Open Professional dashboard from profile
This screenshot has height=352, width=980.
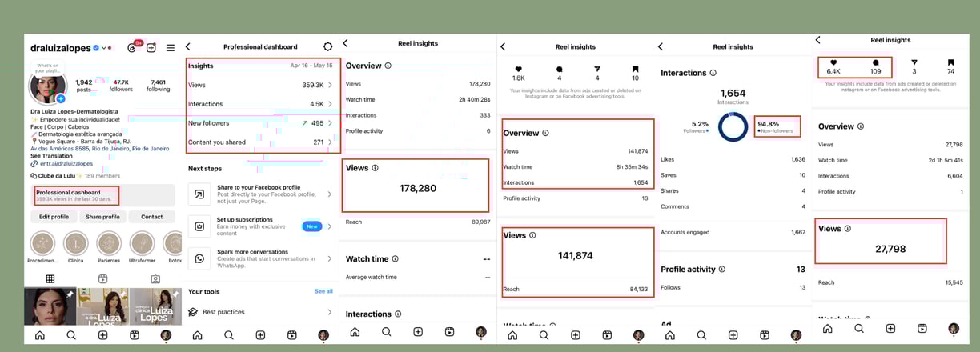(102, 195)
